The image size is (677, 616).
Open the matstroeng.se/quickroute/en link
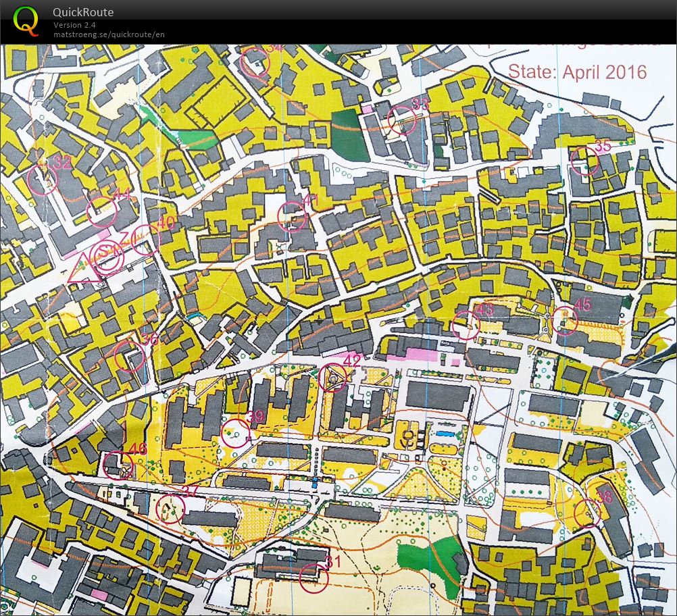pos(109,34)
